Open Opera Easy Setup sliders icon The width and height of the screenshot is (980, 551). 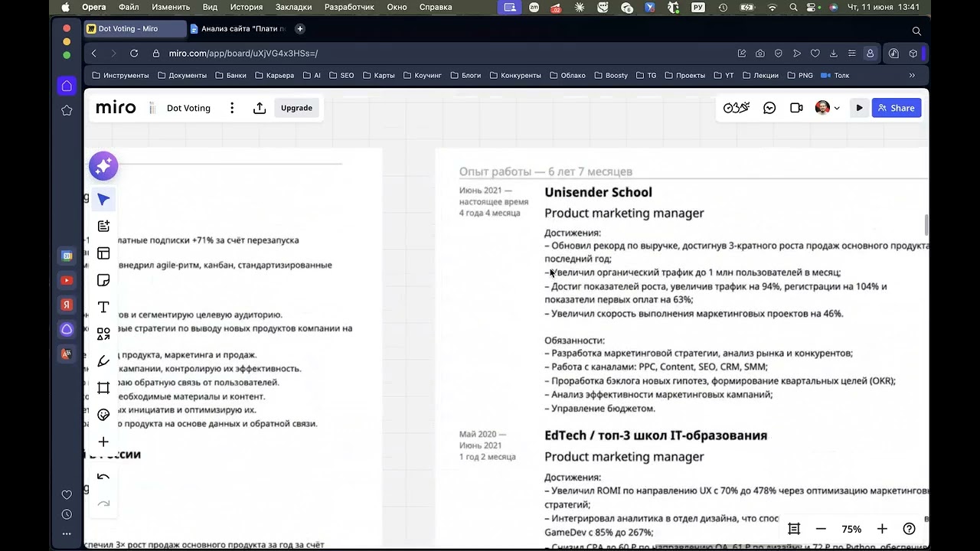(852, 54)
